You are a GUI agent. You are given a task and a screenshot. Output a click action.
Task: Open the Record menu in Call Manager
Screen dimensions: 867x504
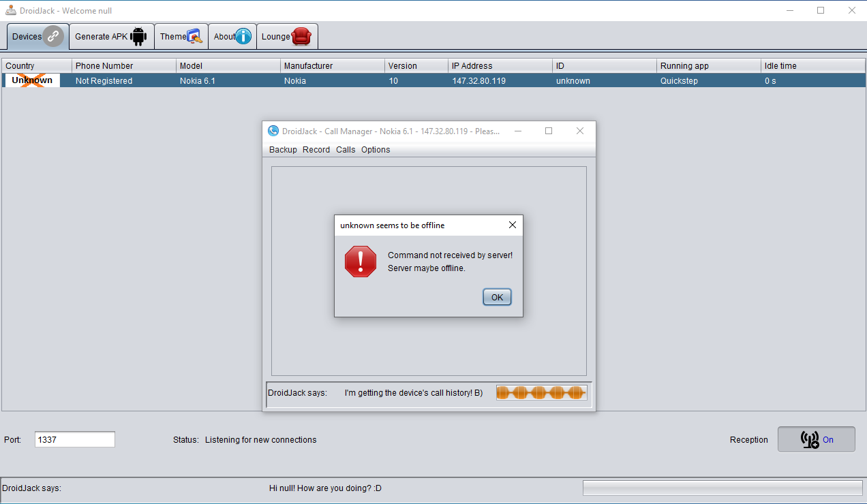pos(316,150)
